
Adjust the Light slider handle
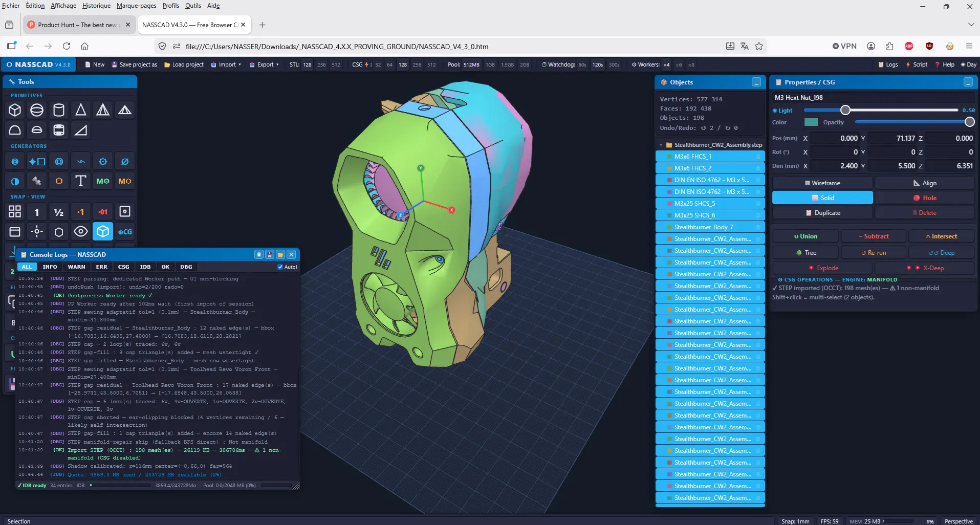(845, 110)
